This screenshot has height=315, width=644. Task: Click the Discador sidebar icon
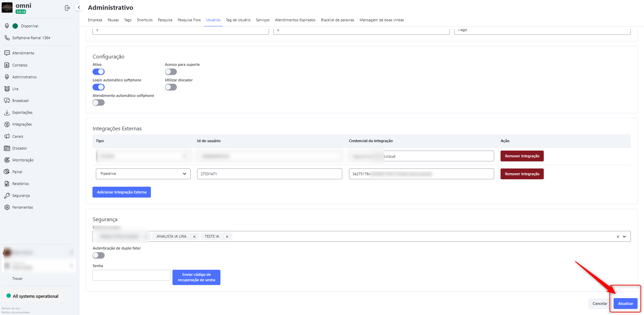tap(7, 148)
